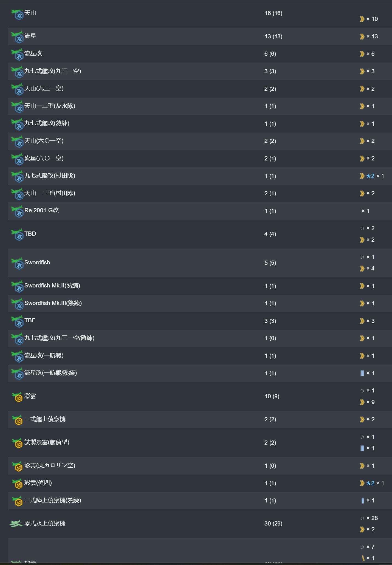Click the recon icon beside 二式艦上偵察機
Image resolution: width=392 pixels, height=565 pixels.
click(x=17, y=420)
